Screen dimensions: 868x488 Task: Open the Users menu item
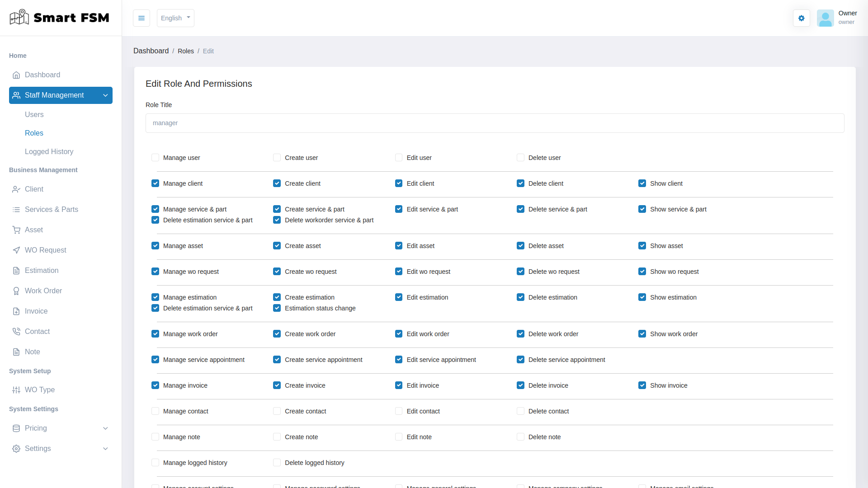34,114
